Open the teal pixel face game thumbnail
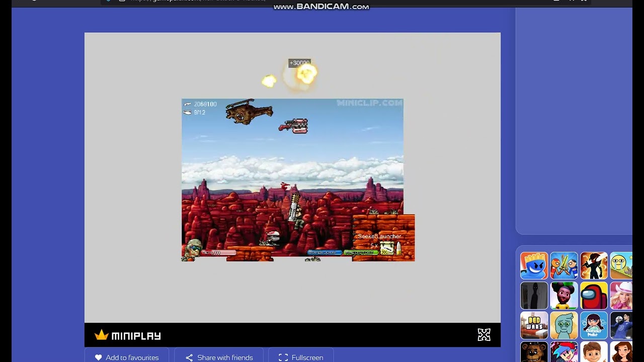 (x=564, y=325)
